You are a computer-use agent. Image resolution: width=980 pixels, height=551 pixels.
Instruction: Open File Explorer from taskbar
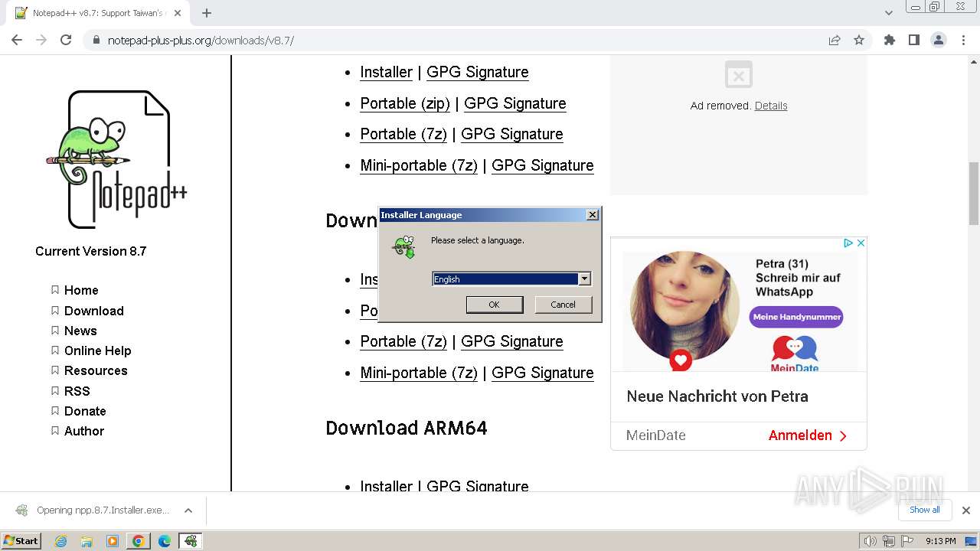(x=87, y=541)
